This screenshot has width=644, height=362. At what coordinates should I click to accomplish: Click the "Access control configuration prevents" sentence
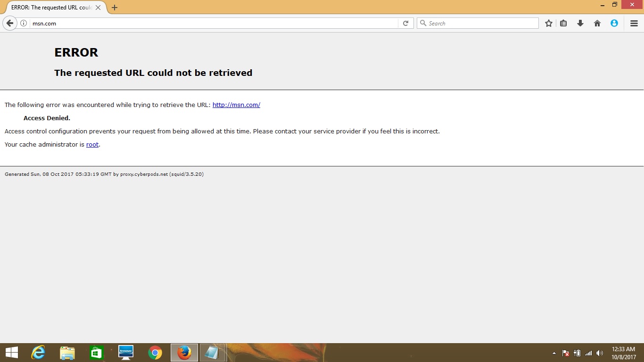coord(222,132)
